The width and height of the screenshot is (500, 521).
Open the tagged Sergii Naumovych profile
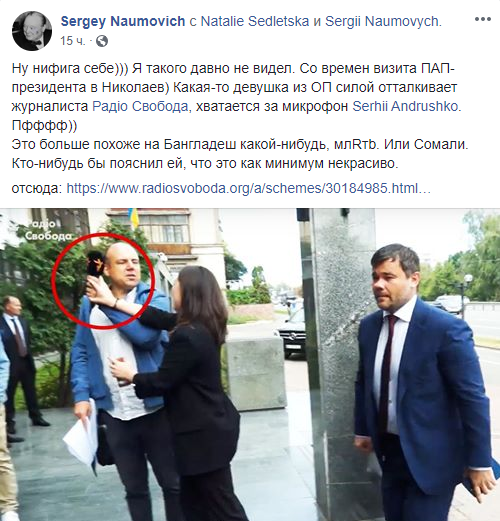[x=383, y=21]
